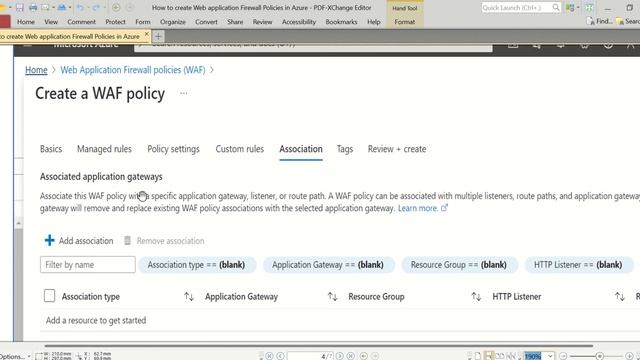Open the Bookmarks ribbon tab

[341, 22]
